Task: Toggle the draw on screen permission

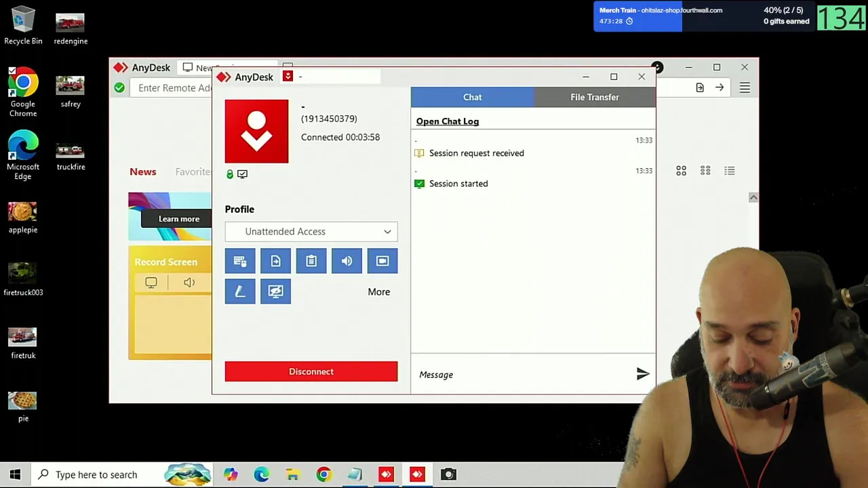Action: coord(240,291)
